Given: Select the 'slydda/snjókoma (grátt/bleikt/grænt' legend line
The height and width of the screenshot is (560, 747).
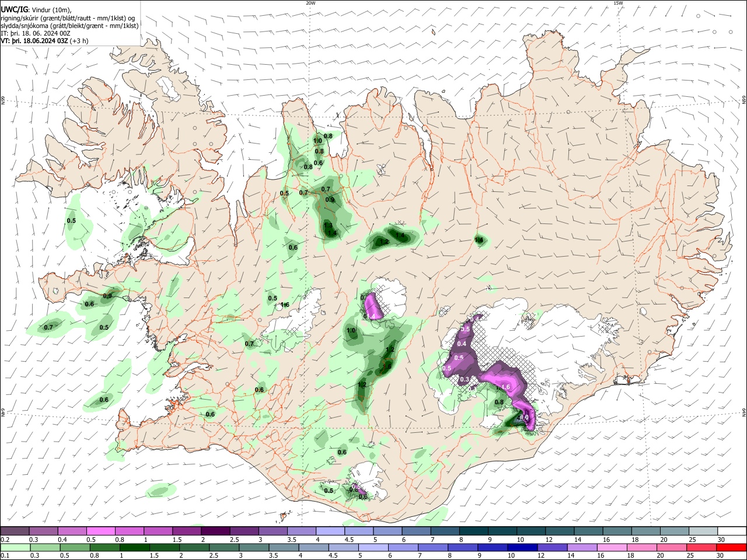Looking at the screenshot, I should click(x=69, y=25).
